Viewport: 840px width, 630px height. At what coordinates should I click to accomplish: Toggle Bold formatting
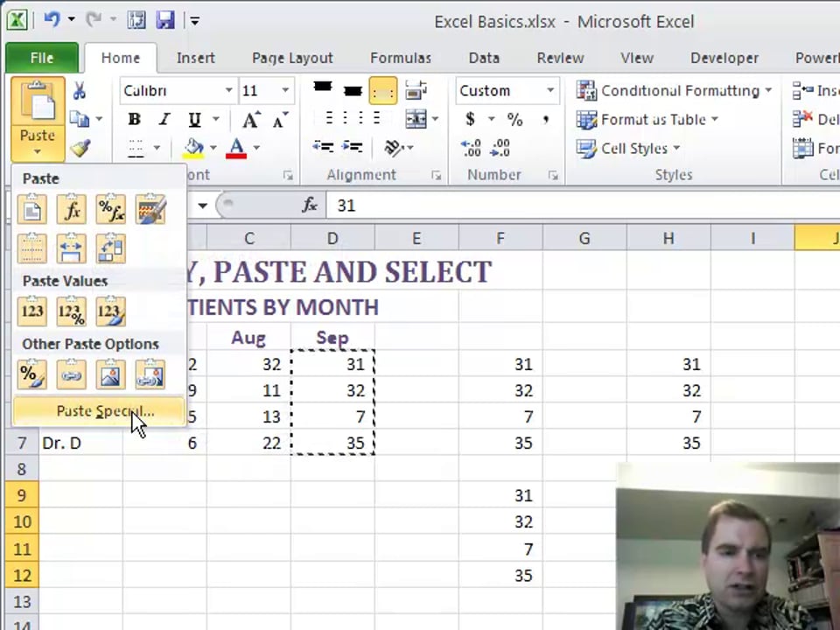coord(135,119)
